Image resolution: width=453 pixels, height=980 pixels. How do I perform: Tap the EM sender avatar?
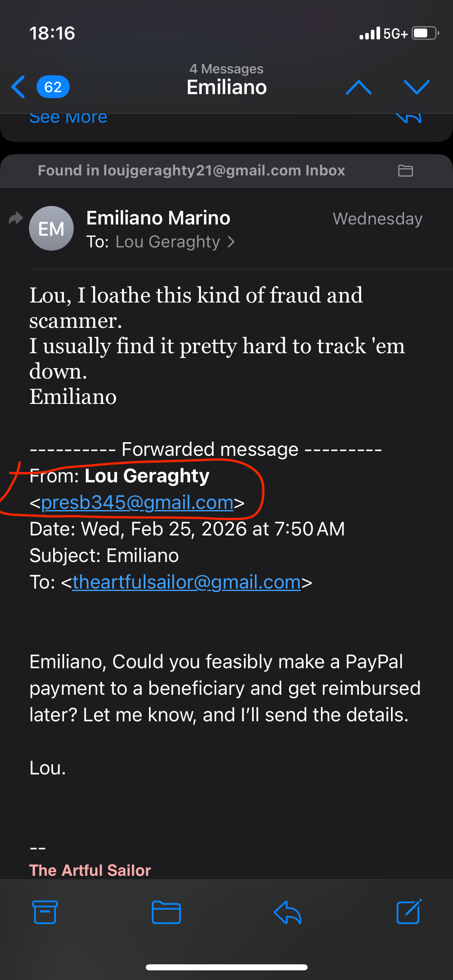(51, 229)
